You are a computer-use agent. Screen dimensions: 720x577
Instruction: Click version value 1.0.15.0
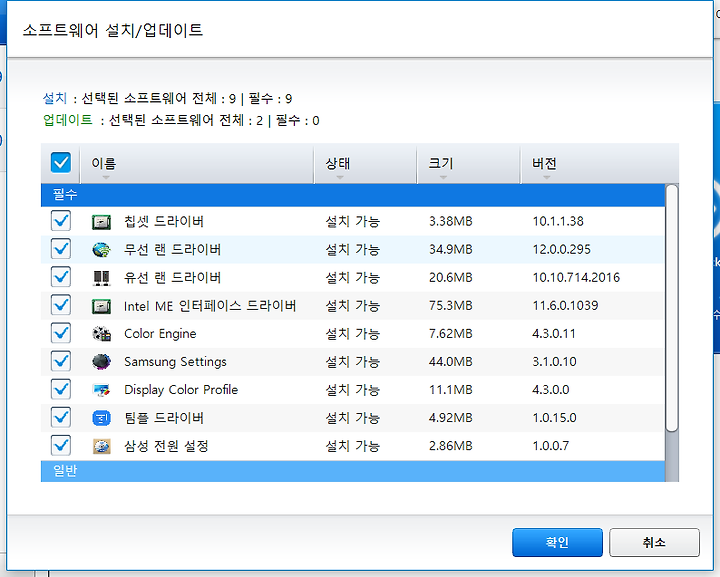click(554, 417)
